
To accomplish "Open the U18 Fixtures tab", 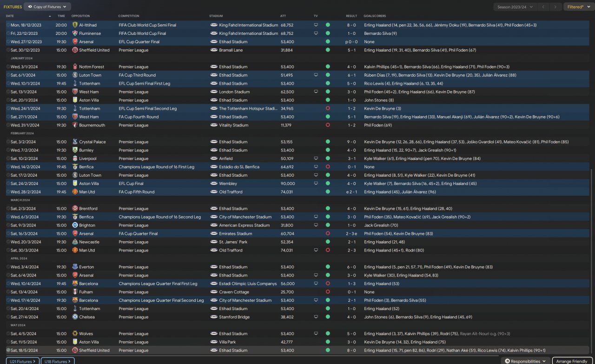I will click(58, 361).
